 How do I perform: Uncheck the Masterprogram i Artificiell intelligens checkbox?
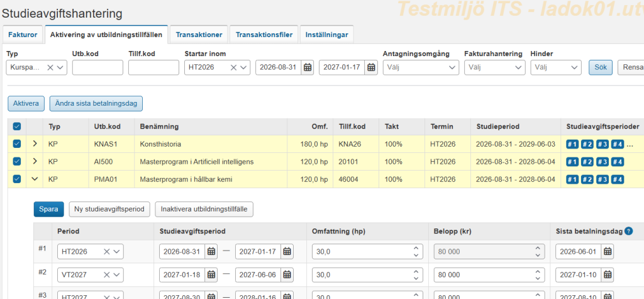tap(17, 162)
